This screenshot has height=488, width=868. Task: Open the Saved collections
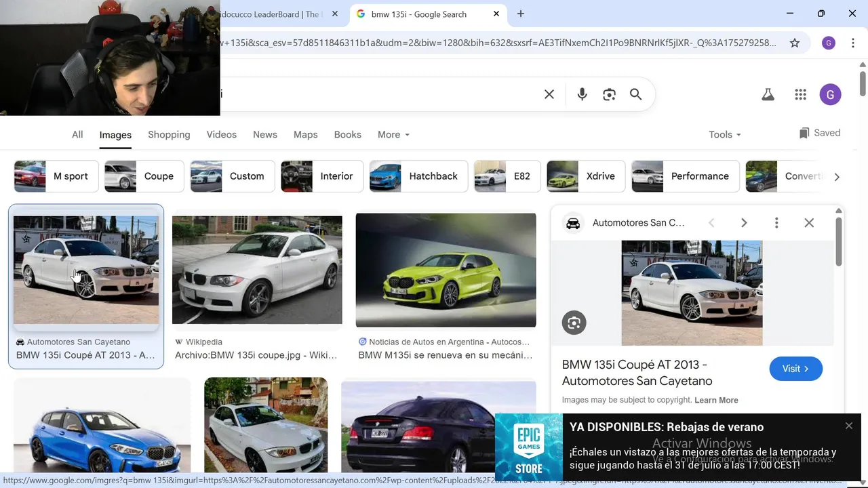(819, 133)
